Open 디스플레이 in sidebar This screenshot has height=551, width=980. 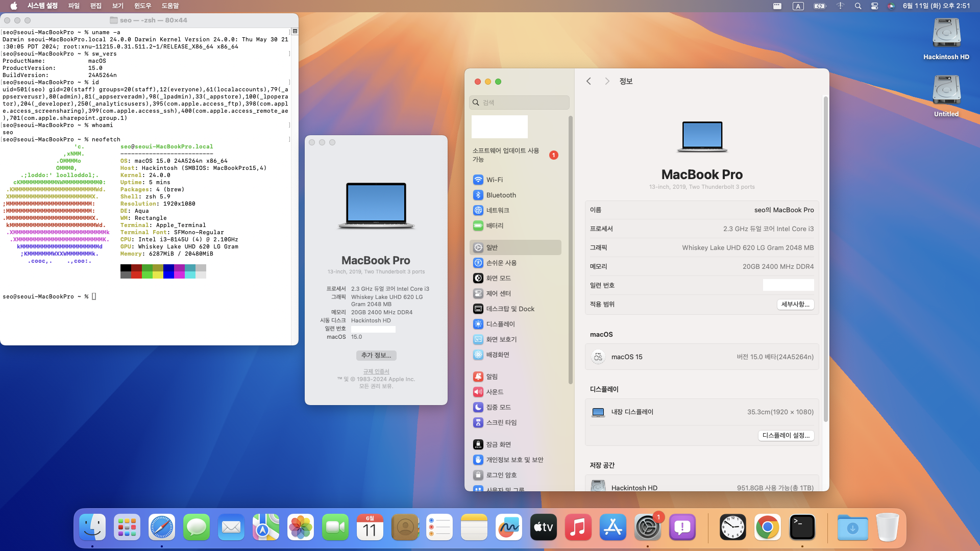[x=516, y=324]
